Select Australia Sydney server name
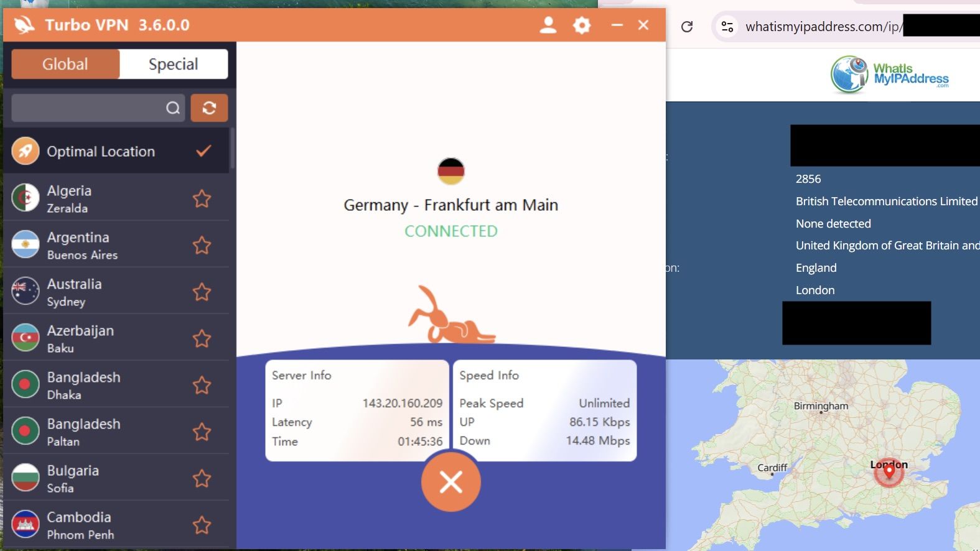 coord(74,292)
